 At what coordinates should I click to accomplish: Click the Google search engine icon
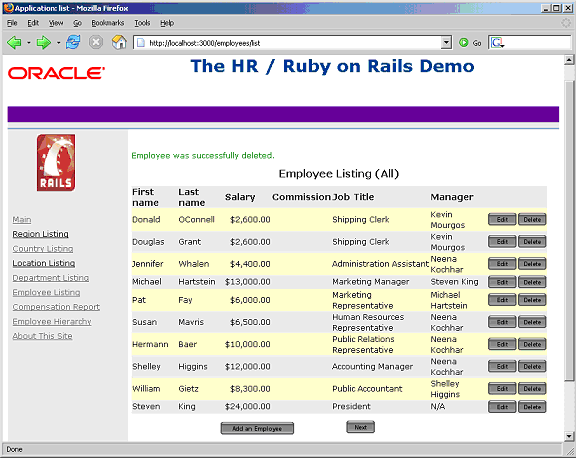(x=497, y=43)
